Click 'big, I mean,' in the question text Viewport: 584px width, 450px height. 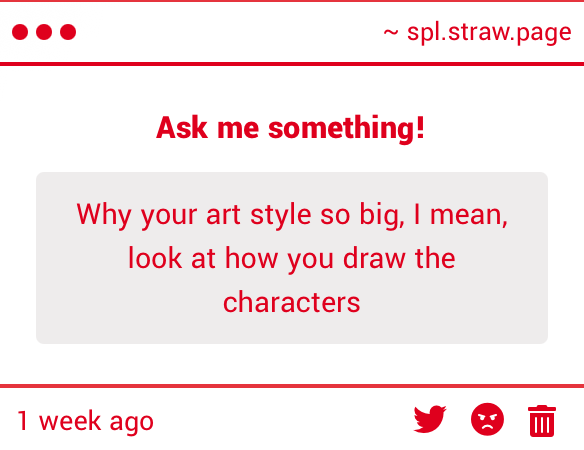coord(434,215)
